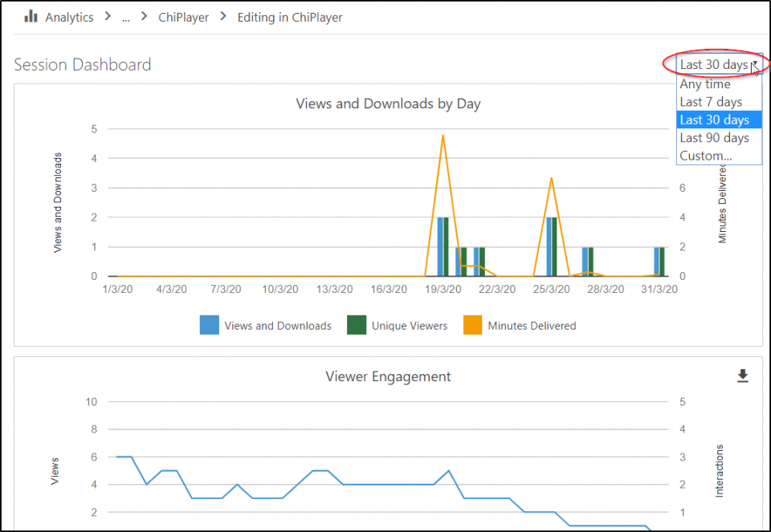This screenshot has height=532, width=771.
Task: Toggle the Unique Viewers green legend swatch
Action: pos(357,325)
